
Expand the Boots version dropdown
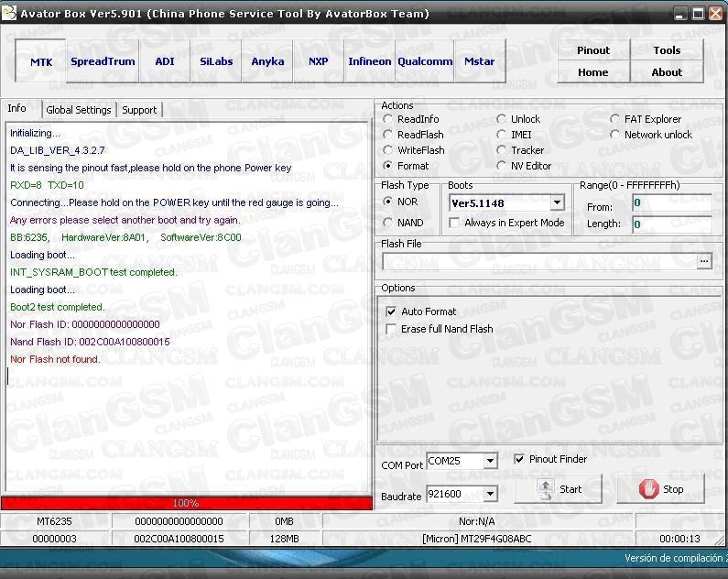(557, 202)
